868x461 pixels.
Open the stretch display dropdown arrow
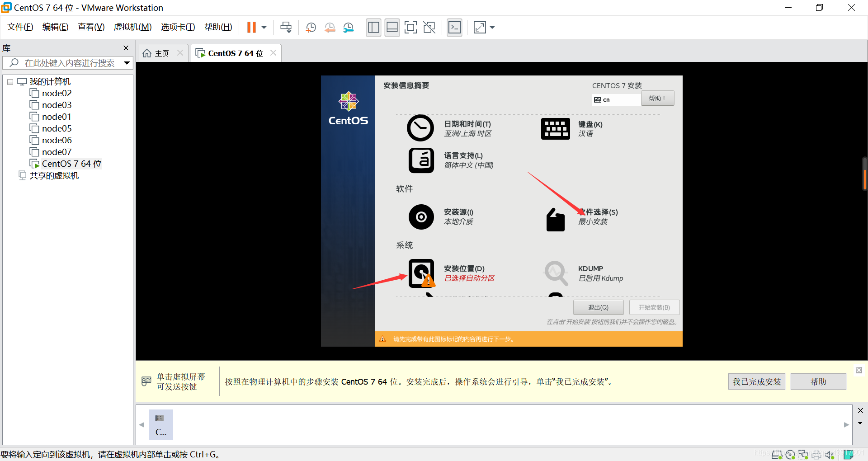pos(492,28)
